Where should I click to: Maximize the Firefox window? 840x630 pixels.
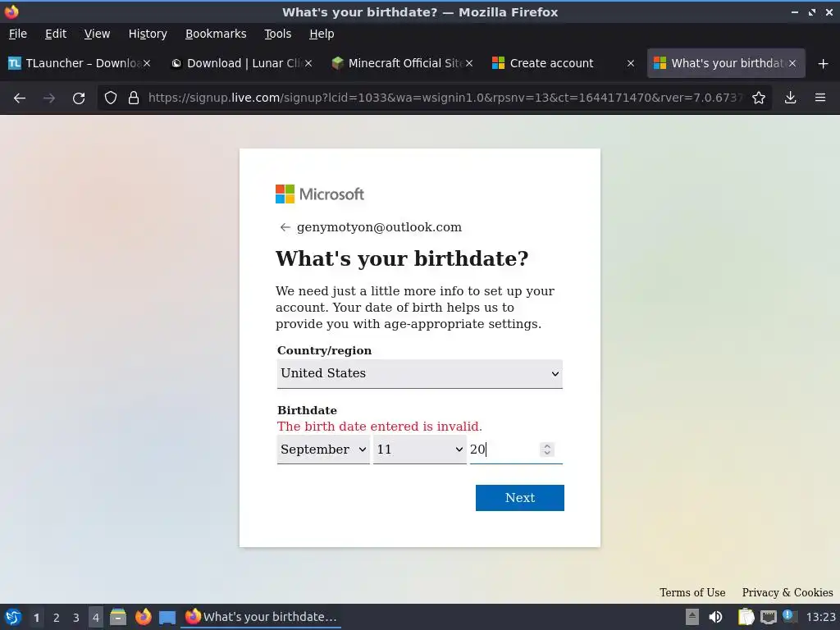812,12
